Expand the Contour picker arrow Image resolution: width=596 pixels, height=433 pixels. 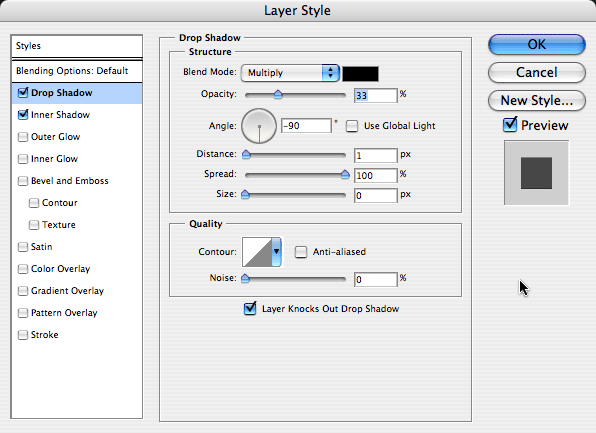276,252
